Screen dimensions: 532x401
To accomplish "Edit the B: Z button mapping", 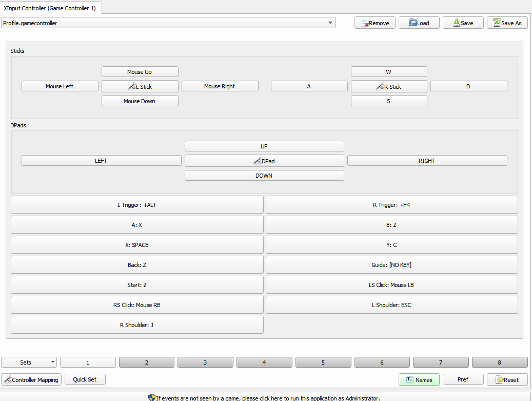I will 391,224.
